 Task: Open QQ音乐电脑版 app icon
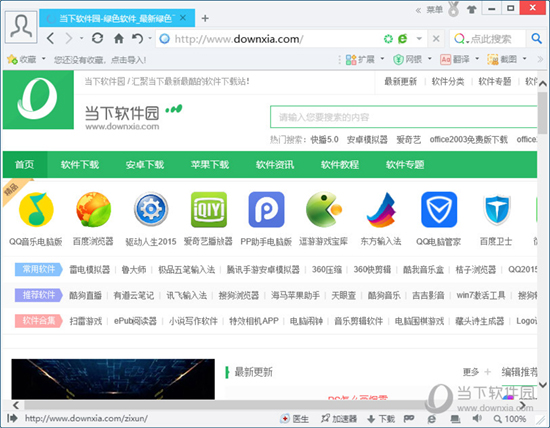click(x=36, y=210)
